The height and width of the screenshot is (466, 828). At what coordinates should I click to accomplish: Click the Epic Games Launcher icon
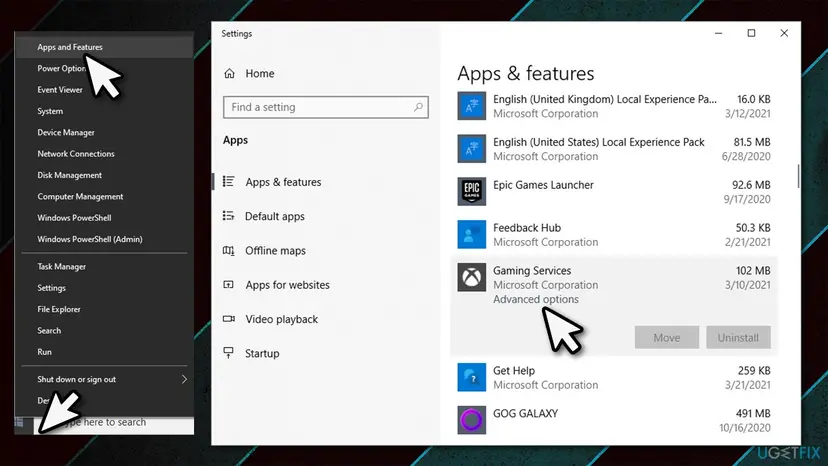click(472, 191)
